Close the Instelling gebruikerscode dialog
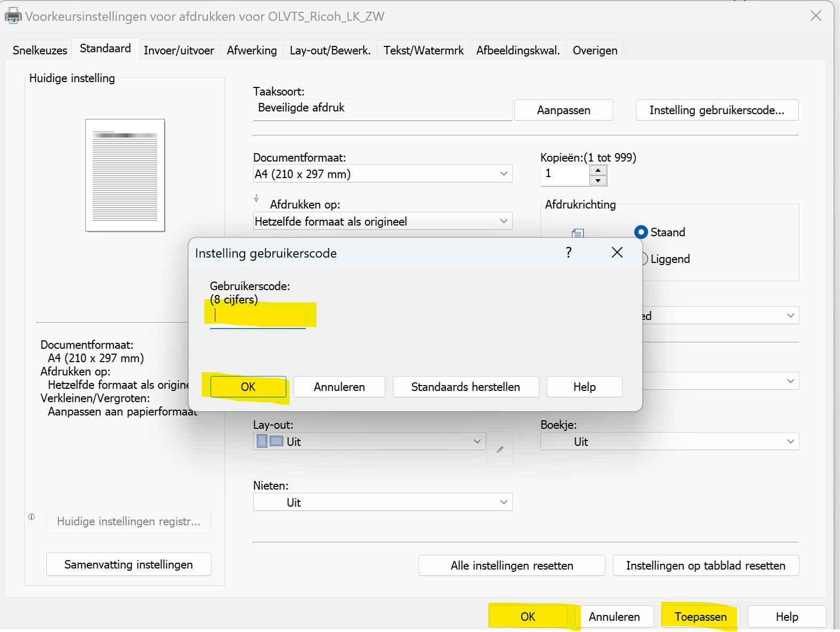Image resolution: width=840 pixels, height=632 pixels. [617, 253]
